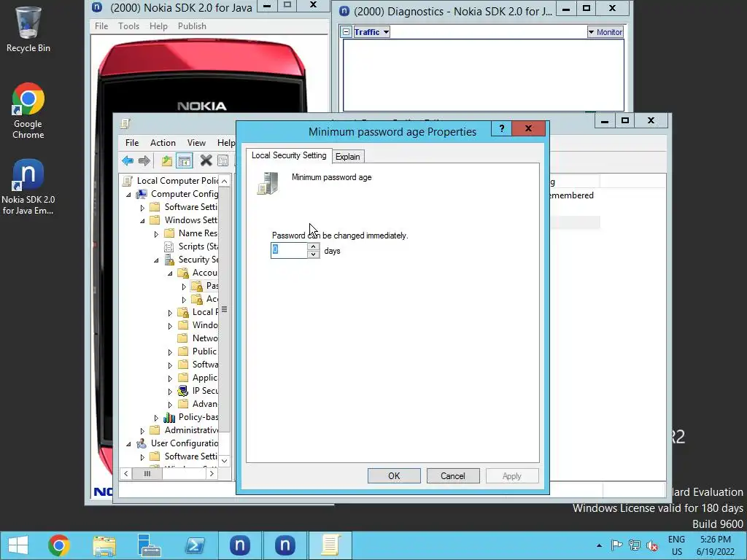Expand the Policy-based QoS node
The height and width of the screenshot is (560, 747).
[x=156, y=418]
